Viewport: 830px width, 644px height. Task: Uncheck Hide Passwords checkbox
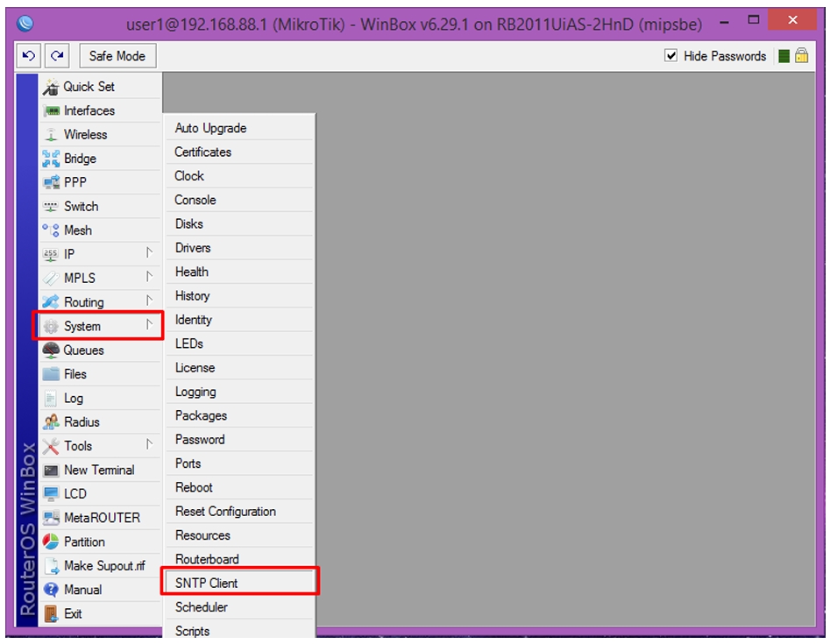coord(670,55)
